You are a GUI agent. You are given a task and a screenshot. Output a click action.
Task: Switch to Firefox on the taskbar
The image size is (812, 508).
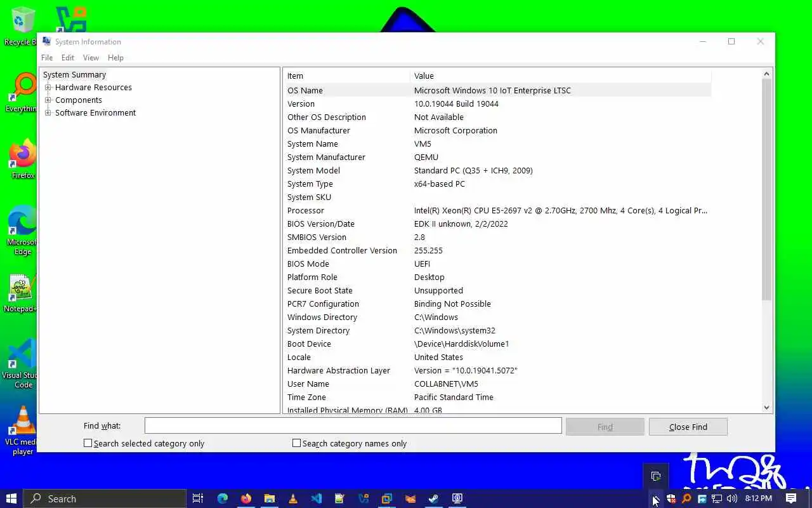coord(246,498)
